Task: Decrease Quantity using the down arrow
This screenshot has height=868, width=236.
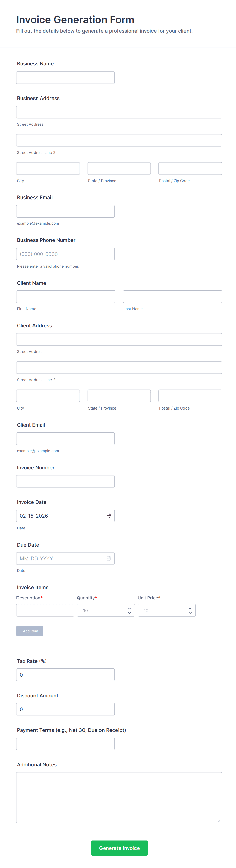Action: (130, 613)
